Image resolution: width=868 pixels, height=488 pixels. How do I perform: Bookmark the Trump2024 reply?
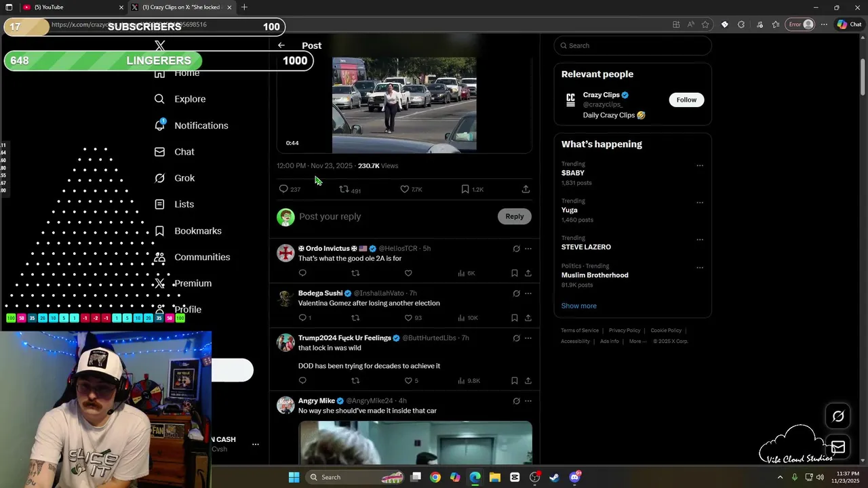pos(515,381)
